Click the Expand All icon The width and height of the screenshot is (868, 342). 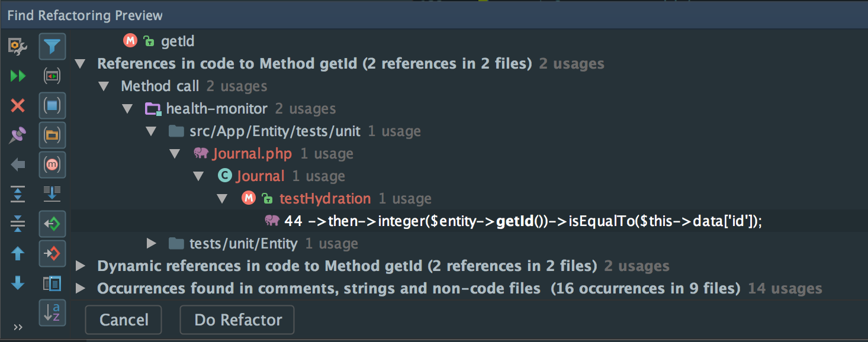click(x=18, y=194)
